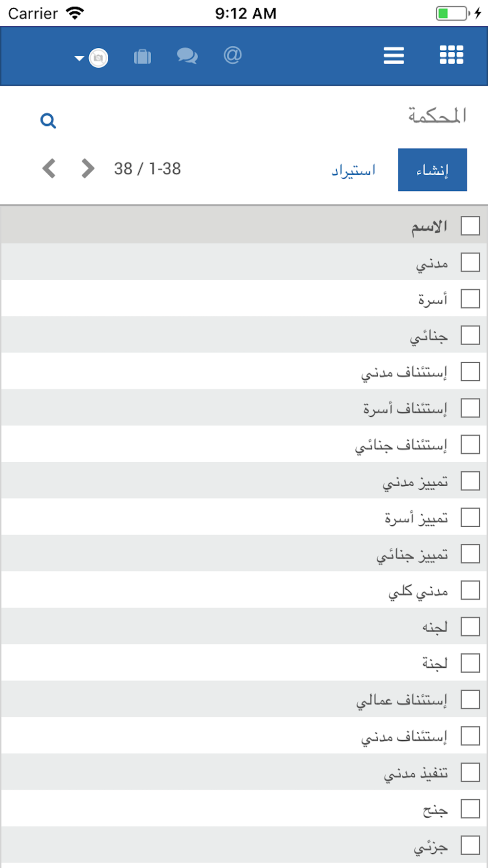Click the pager counter 1-38 / 38
488x868 pixels.
click(x=147, y=169)
